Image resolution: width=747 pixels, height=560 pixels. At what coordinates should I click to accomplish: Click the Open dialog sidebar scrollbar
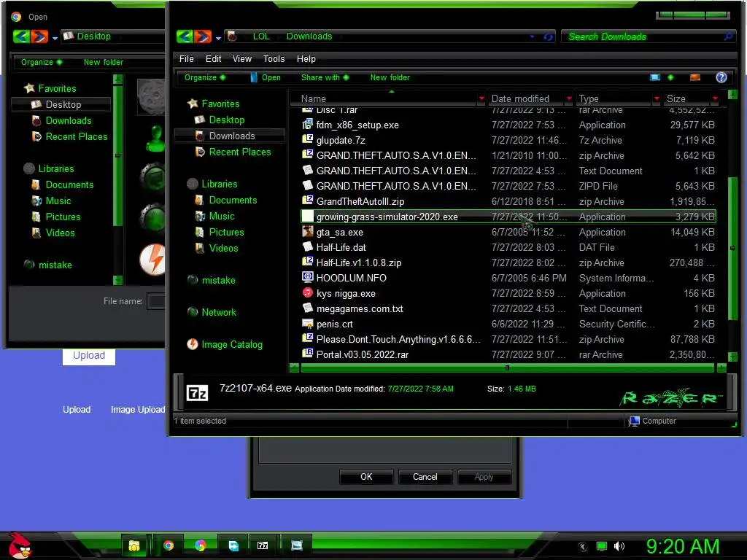[117, 155]
